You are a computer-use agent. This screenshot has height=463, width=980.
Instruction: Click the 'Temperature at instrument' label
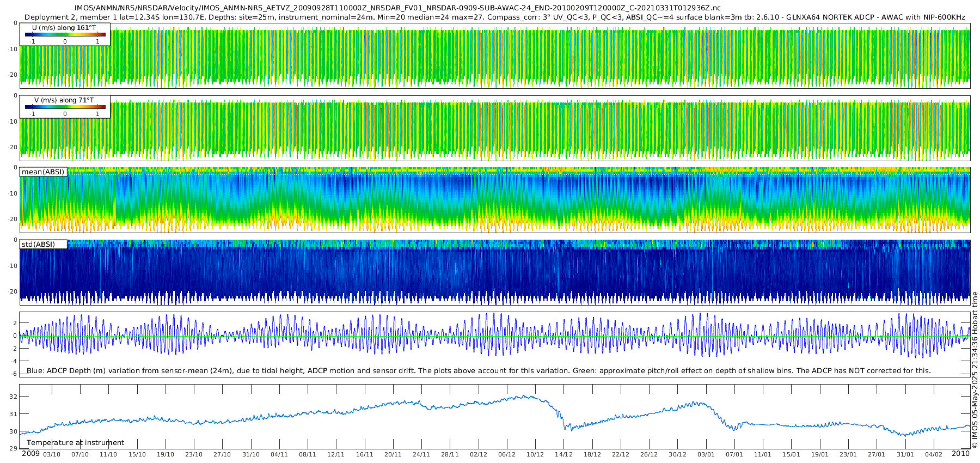75,443
